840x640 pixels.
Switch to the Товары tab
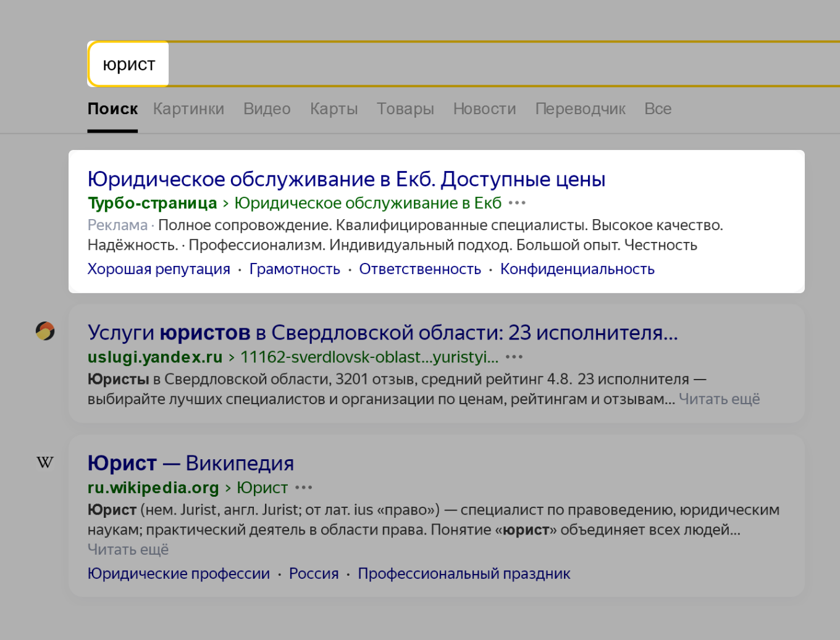pos(405,109)
